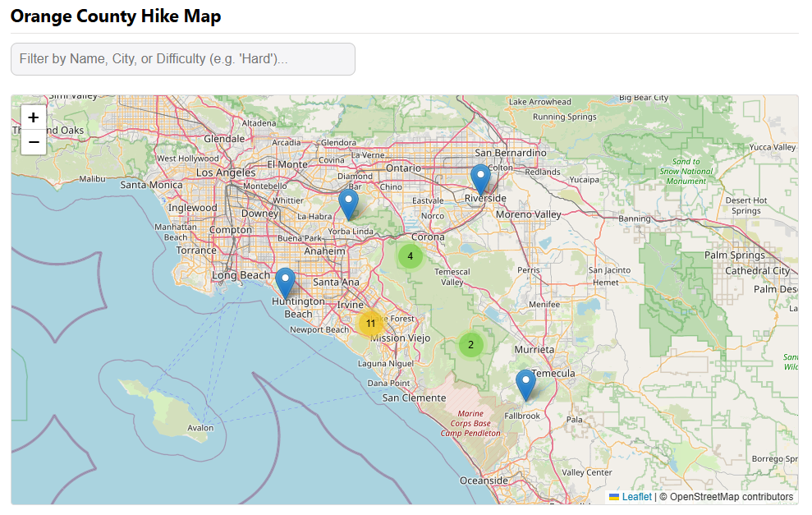Click the zoom out minus button
The image size is (812, 515).
pos(34,142)
